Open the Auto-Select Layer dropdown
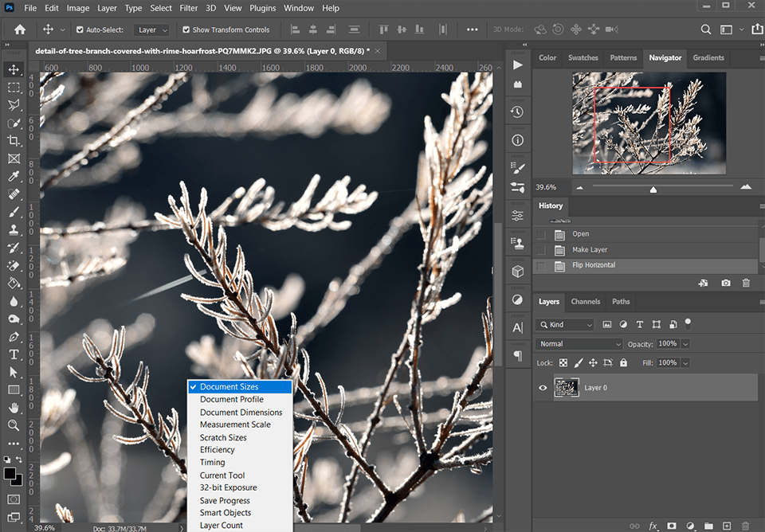This screenshot has width=765, height=532. [152, 30]
